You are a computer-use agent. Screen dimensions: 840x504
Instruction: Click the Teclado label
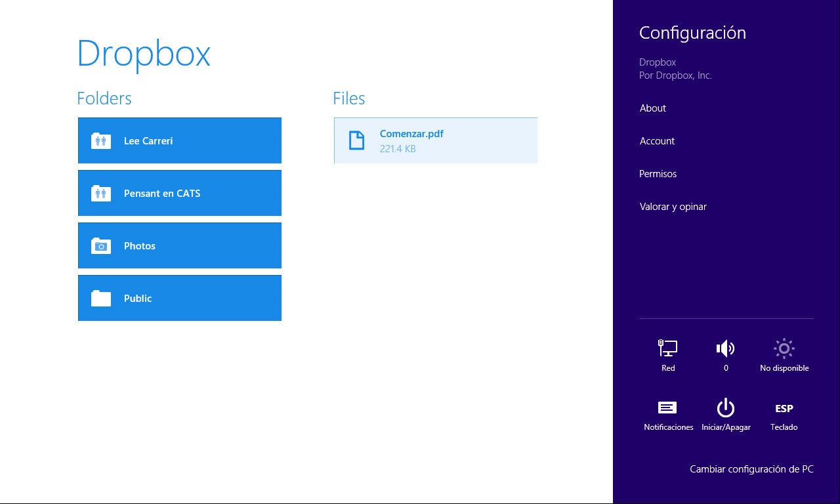[x=784, y=427]
